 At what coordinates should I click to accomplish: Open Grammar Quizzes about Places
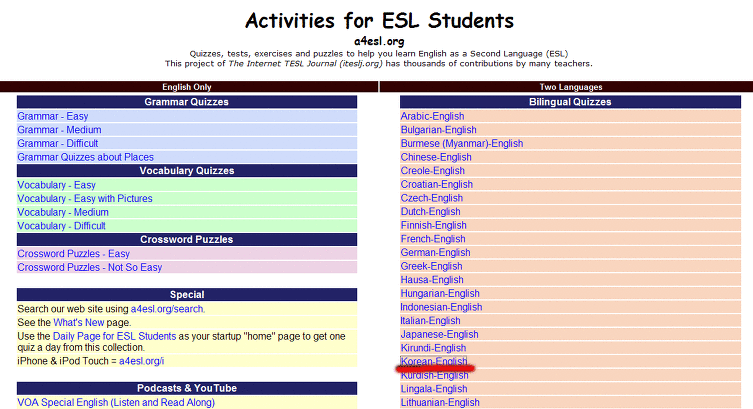point(85,157)
